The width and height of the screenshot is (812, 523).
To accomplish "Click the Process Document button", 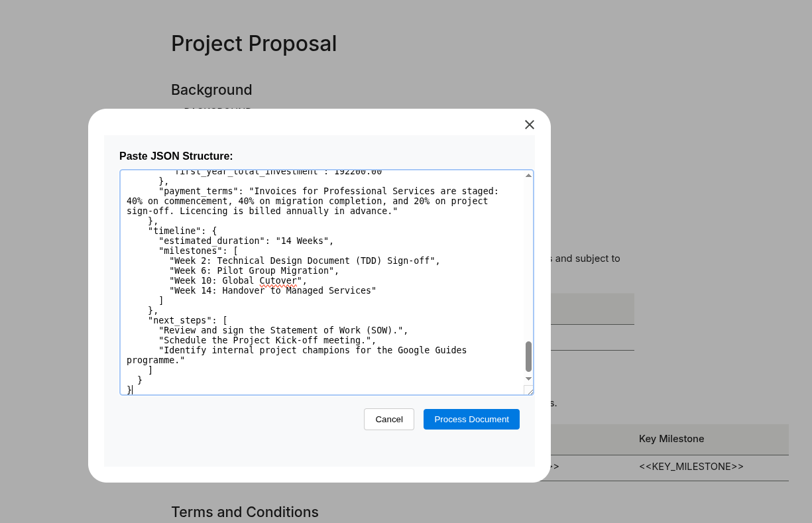I will [x=471, y=419].
